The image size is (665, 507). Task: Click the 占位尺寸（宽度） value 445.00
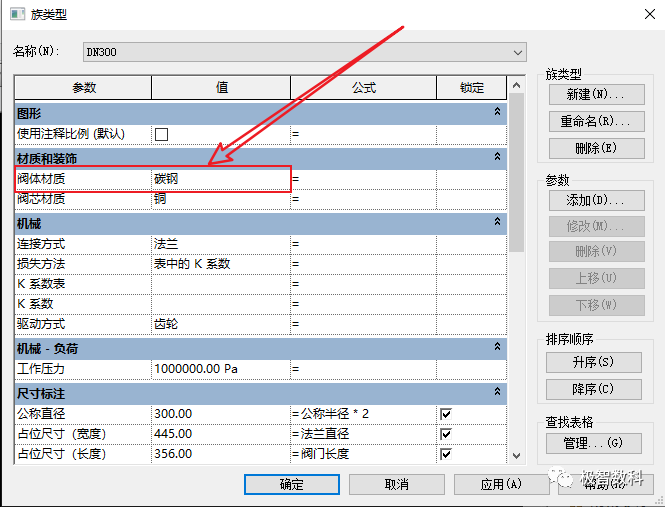[221, 434]
